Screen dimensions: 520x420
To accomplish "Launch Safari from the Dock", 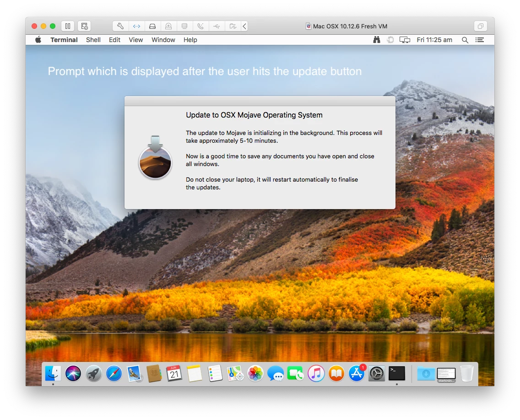I will [114, 374].
